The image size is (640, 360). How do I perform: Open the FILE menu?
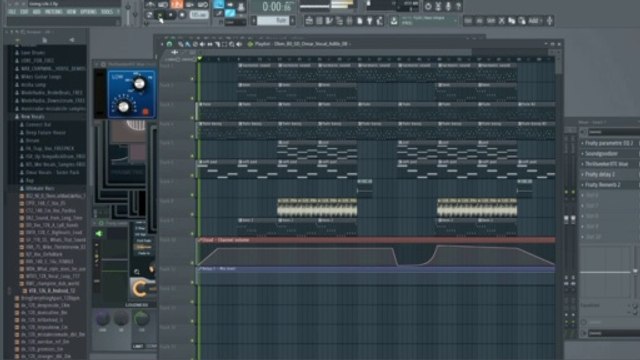pos(11,12)
